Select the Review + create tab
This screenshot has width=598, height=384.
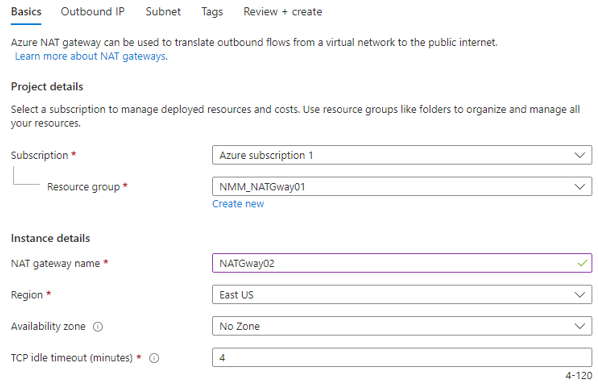(x=283, y=12)
